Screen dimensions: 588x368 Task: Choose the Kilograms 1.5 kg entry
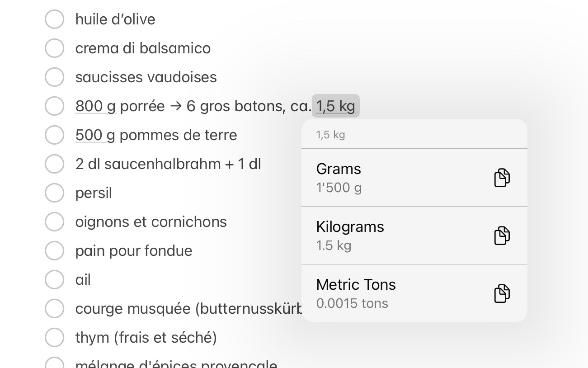389,236
